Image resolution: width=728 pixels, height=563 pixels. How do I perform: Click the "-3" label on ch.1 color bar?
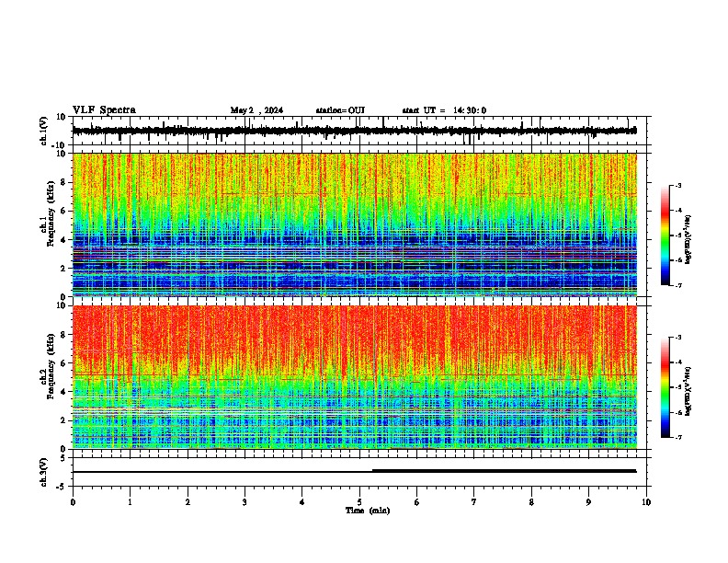[x=677, y=185]
